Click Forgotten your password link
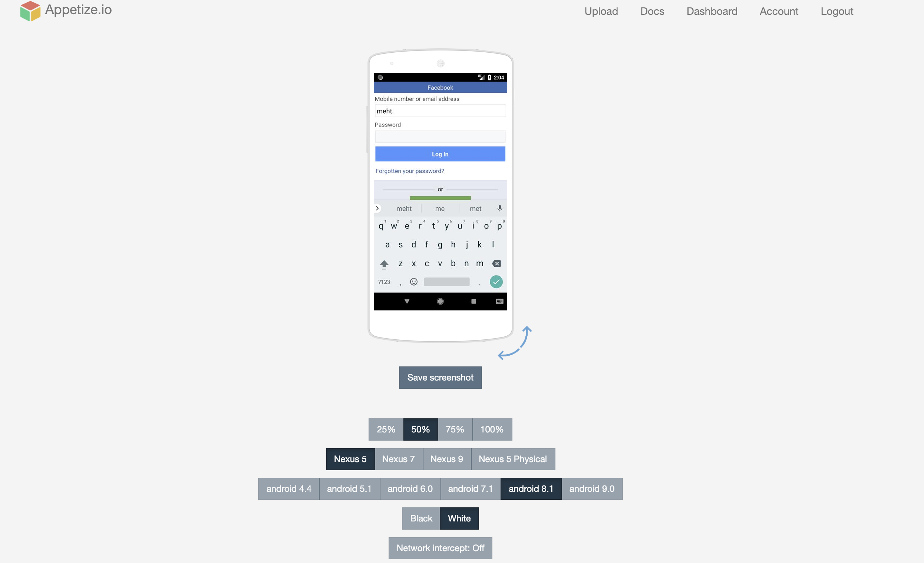The height and width of the screenshot is (563, 924). [x=410, y=171]
